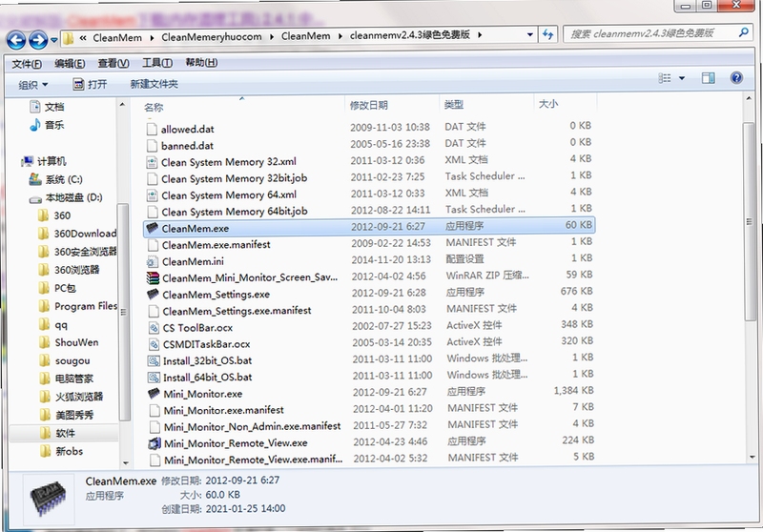Expand the address bar history dropdown
Image resolution: width=763 pixels, height=532 pixels.
[x=530, y=35]
